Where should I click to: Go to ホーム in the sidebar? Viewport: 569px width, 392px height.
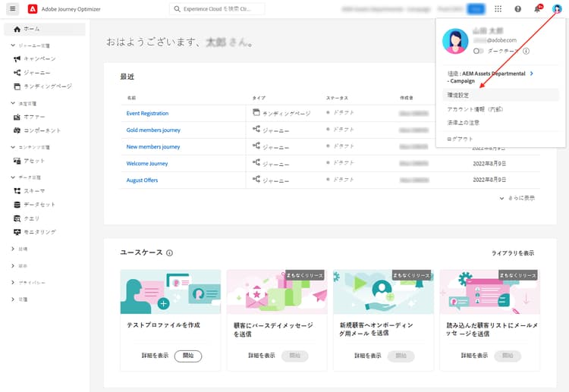coord(45,29)
